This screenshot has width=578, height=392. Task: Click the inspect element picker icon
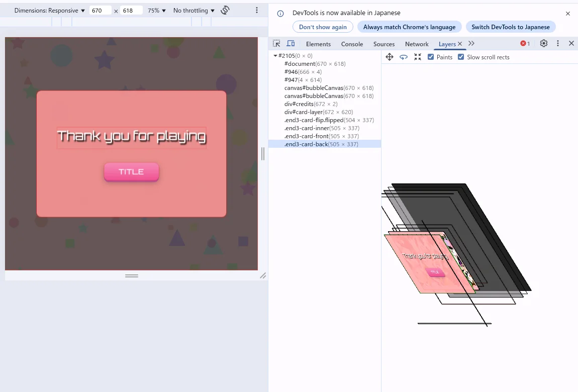point(276,44)
